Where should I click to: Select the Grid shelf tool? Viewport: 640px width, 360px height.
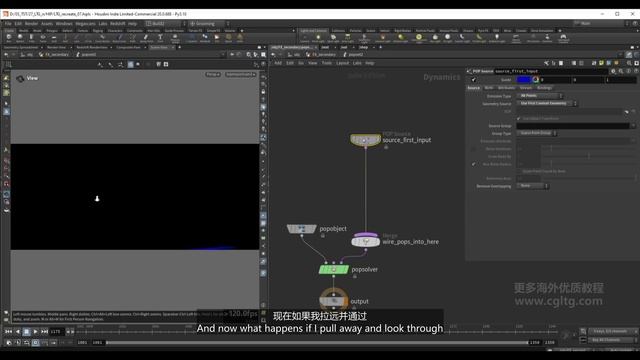(54, 38)
